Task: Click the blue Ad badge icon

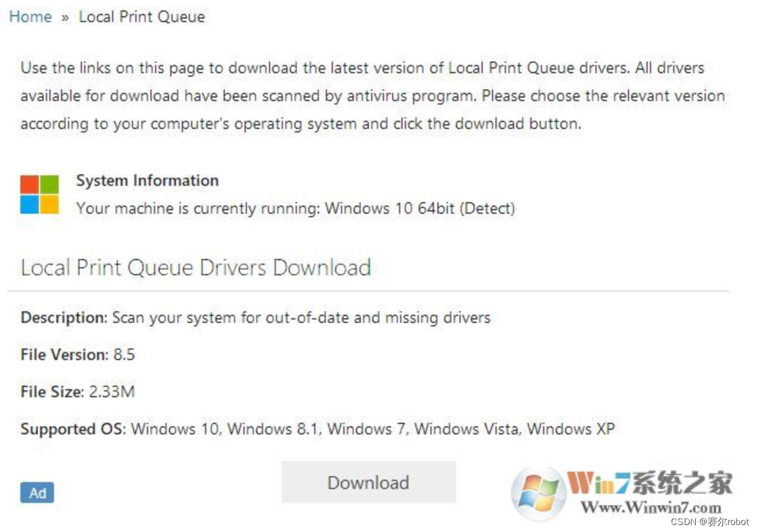Action: click(37, 493)
